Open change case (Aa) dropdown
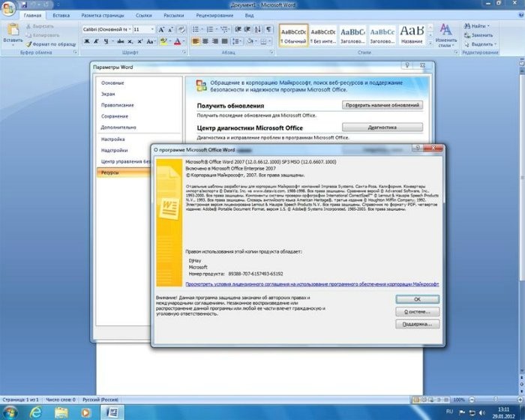This screenshot has width=525, height=420. (x=151, y=41)
